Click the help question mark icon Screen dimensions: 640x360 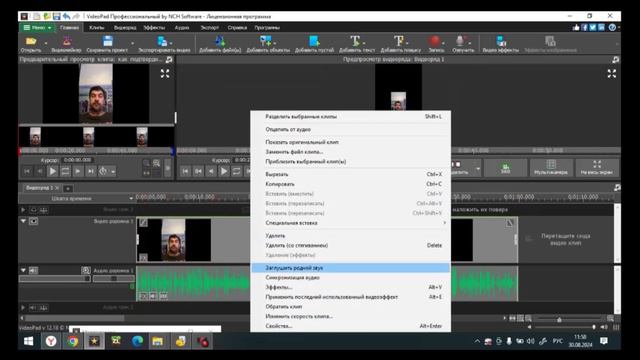point(612,27)
